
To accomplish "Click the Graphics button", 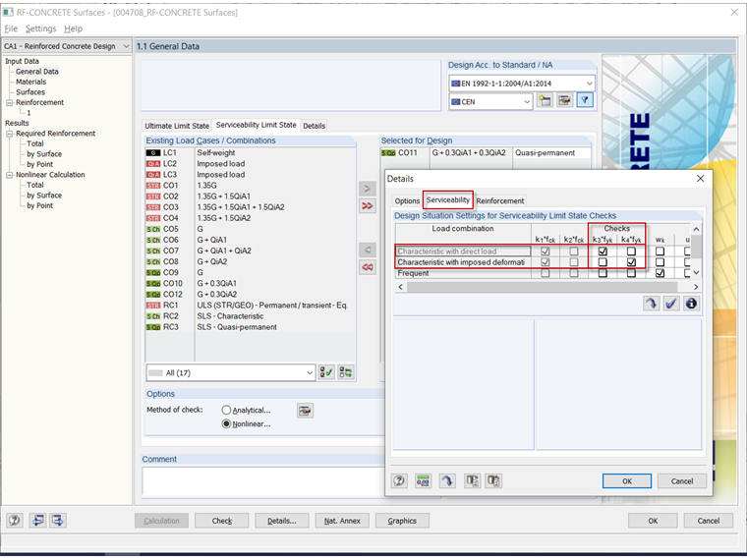I will tap(402, 521).
